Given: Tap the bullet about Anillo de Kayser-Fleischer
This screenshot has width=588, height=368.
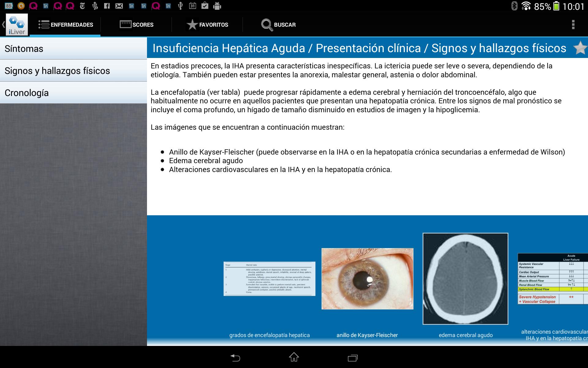Looking at the screenshot, I should pos(367,152).
